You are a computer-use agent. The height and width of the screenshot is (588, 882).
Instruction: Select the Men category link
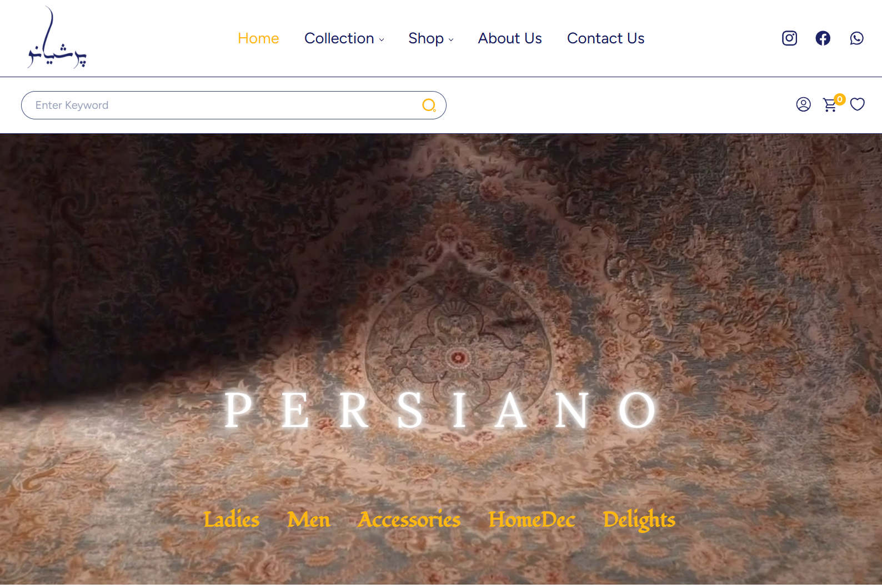click(x=309, y=520)
